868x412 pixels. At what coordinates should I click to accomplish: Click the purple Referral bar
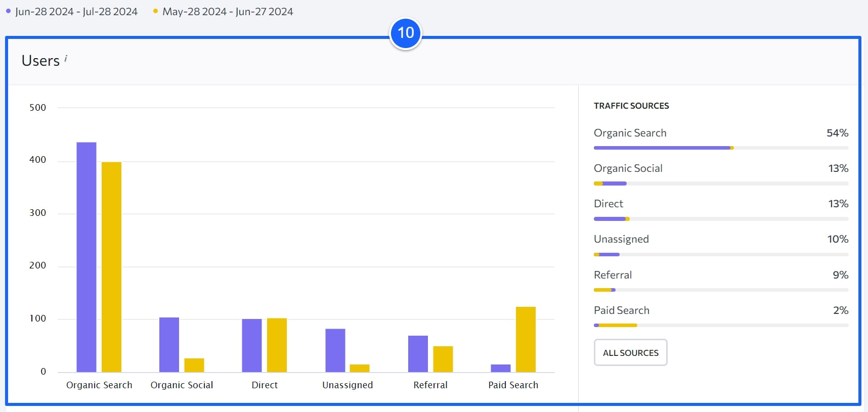tap(418, 354)
